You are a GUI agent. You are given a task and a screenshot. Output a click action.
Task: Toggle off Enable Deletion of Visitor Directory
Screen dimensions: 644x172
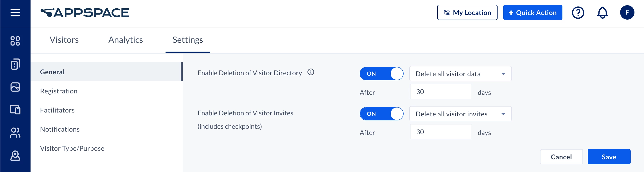381,74
